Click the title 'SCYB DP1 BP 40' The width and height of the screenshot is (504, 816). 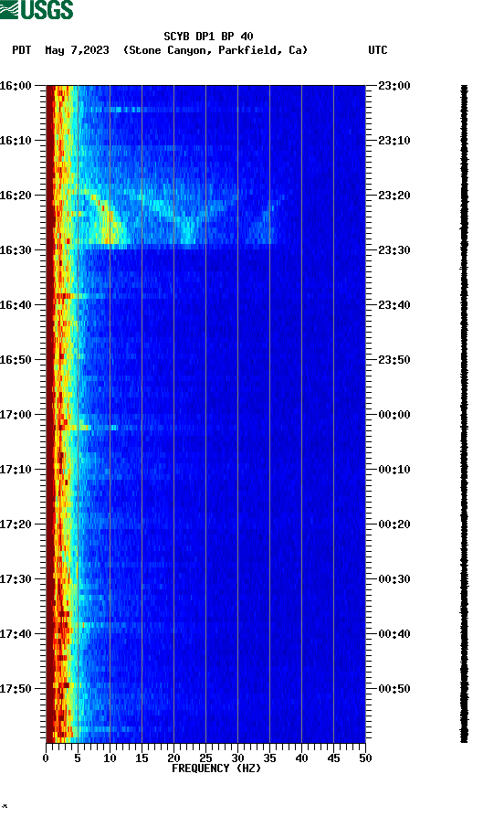[208, 37]
